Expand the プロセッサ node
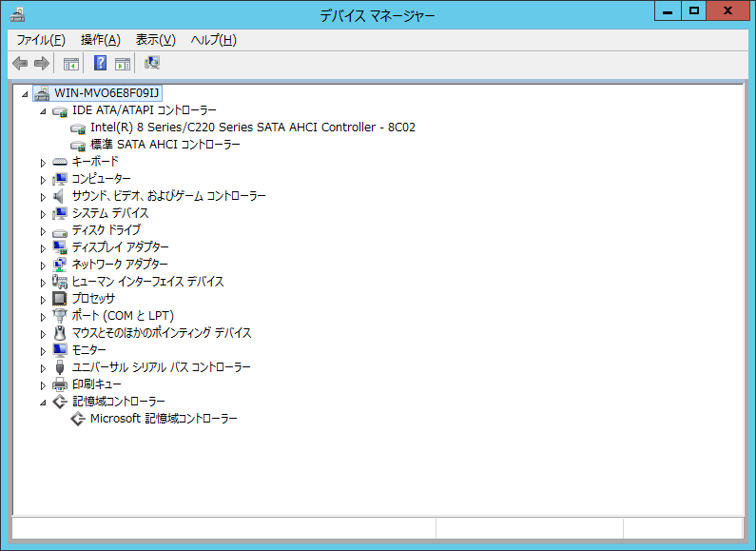The width and height of the screenshot is (756, 551). click(x=43, y=300)
